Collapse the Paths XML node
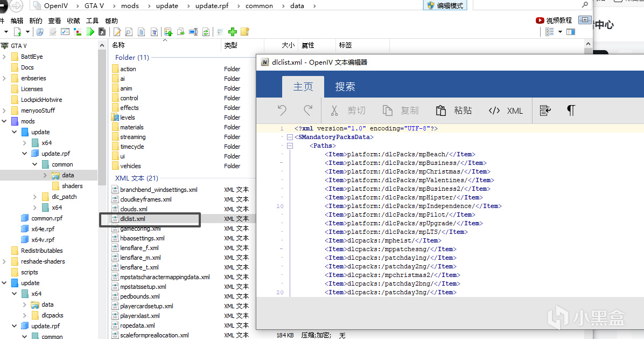Viewport: 644px width, 339px height. 290,146
